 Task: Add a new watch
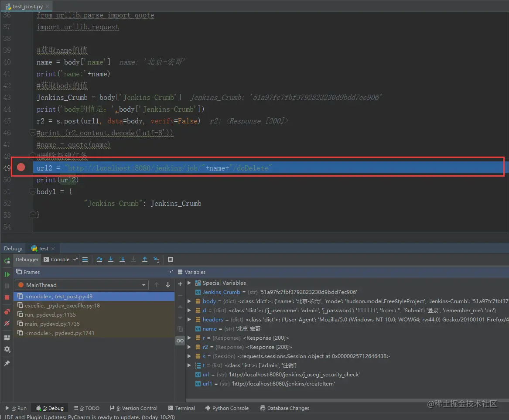[x=180, y=284]
